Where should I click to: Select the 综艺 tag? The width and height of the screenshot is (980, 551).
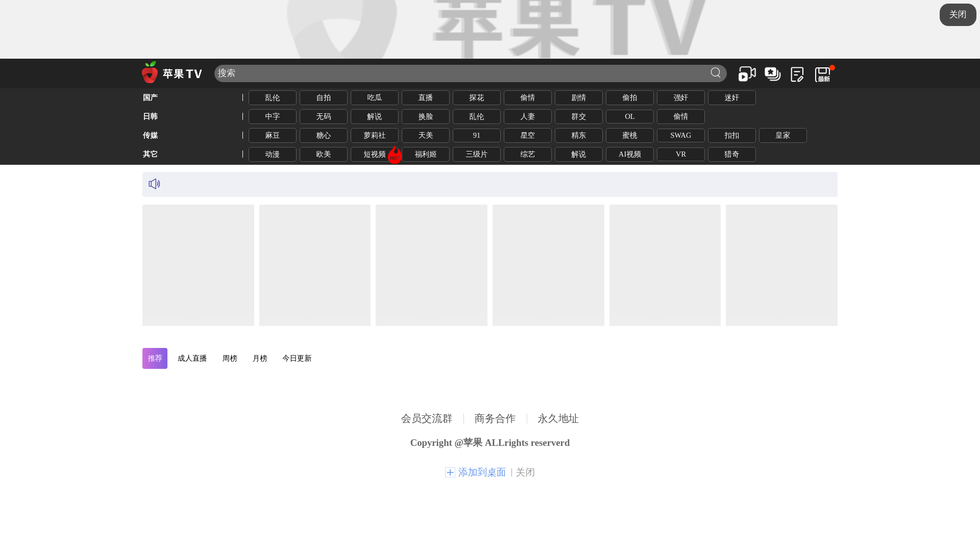(x=528, y=155)
